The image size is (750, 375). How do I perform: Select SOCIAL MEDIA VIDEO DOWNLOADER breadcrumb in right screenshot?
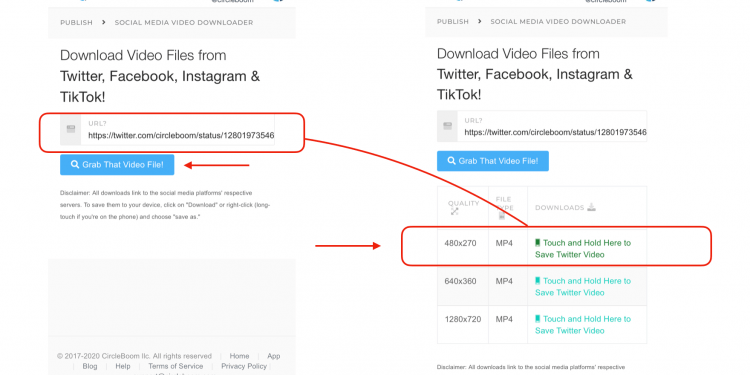(558, 22)
